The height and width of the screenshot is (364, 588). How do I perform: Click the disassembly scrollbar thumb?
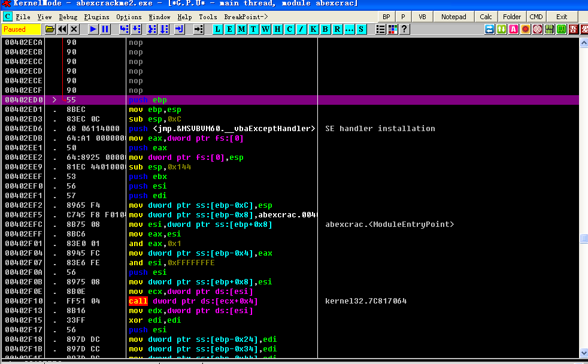point(584,238)
